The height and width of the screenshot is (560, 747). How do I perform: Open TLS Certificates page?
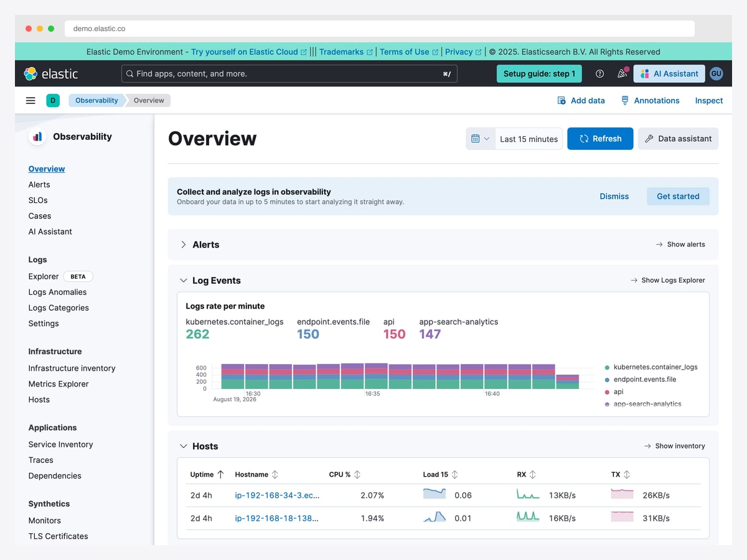(x=58, y=536)
